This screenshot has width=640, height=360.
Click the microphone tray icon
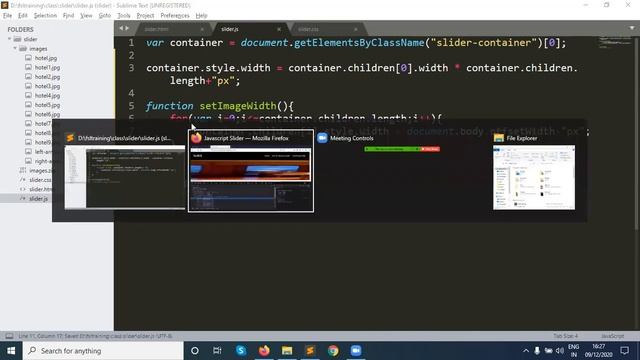click(x=537, y=351)
